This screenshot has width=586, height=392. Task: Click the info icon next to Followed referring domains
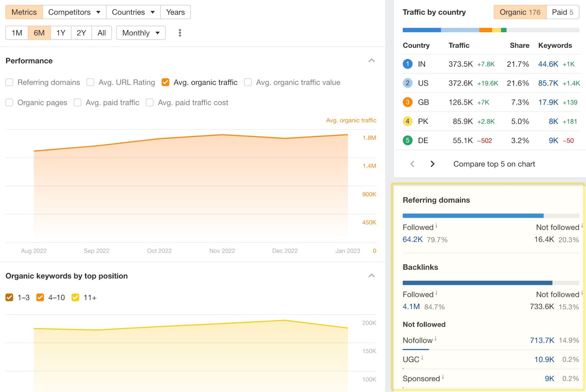pyautogui.click(x=437, y=225)
